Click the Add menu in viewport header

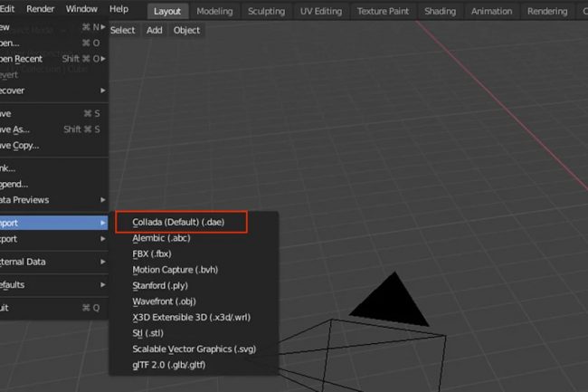click(155, 30)
